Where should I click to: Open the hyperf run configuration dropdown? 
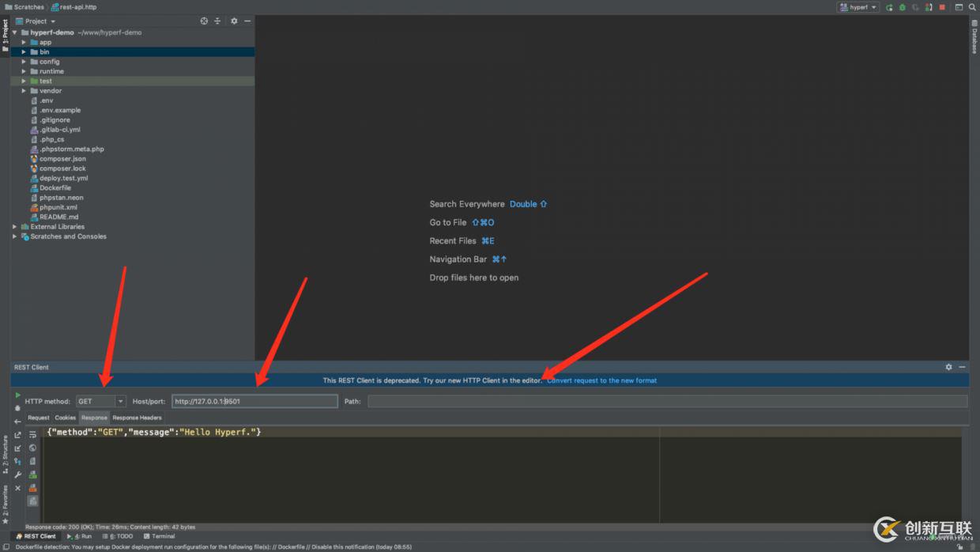[858, 7]
